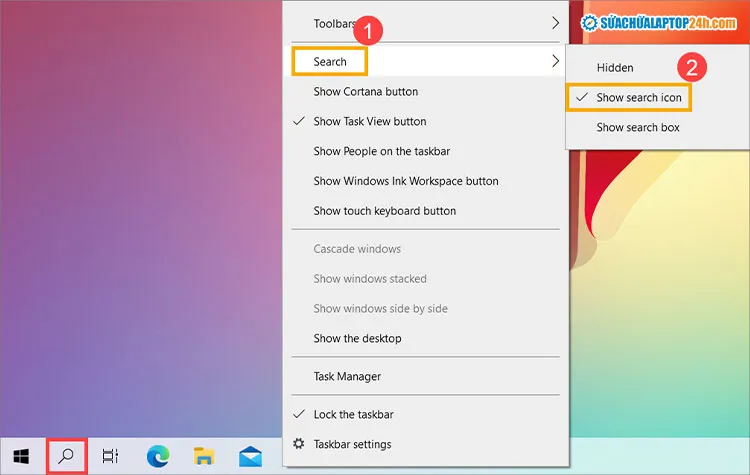Enable Show touch keyboard button
The width and height of the screenshot is (750, 475).
(384, 211)
